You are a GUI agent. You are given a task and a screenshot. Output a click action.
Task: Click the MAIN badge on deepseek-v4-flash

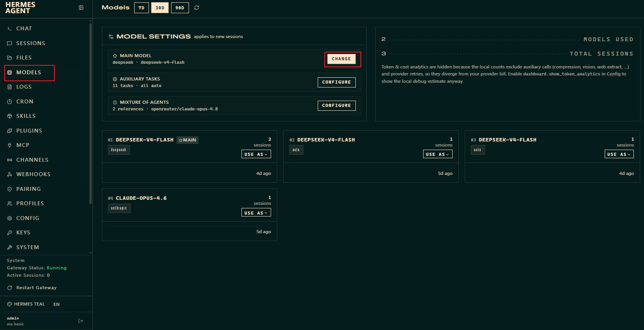pos(187,140)
